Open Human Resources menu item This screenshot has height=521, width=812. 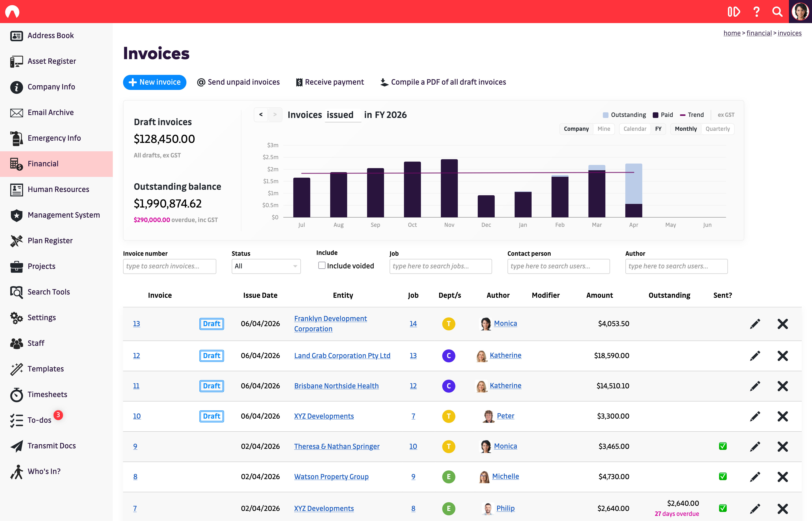pos(58,189)
